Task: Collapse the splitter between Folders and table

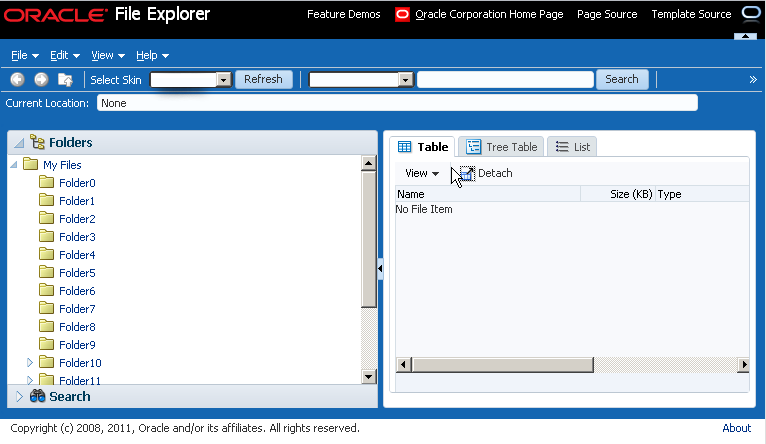Action: [380, 268]
